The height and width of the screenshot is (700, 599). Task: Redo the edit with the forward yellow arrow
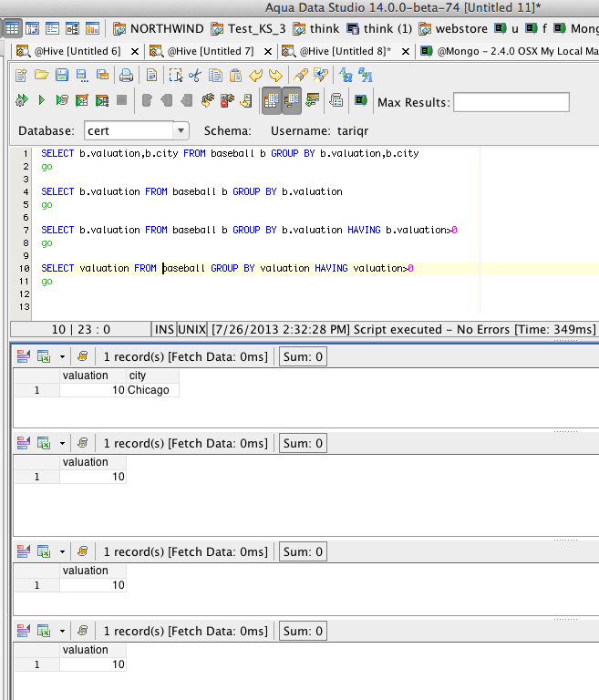[x=275, y=76]
